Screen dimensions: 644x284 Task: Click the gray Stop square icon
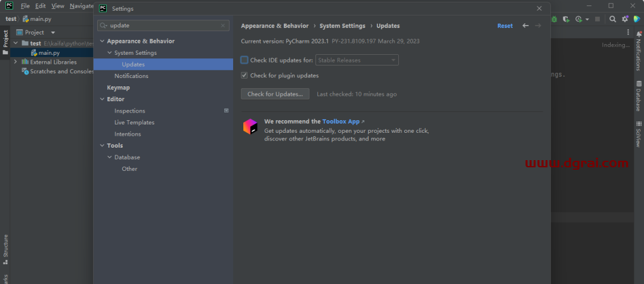coord(597,19)
